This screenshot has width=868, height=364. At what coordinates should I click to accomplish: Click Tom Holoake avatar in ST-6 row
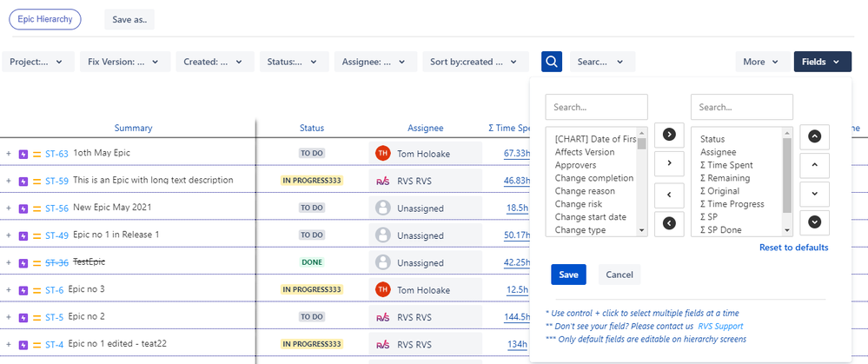coord(382,289)
